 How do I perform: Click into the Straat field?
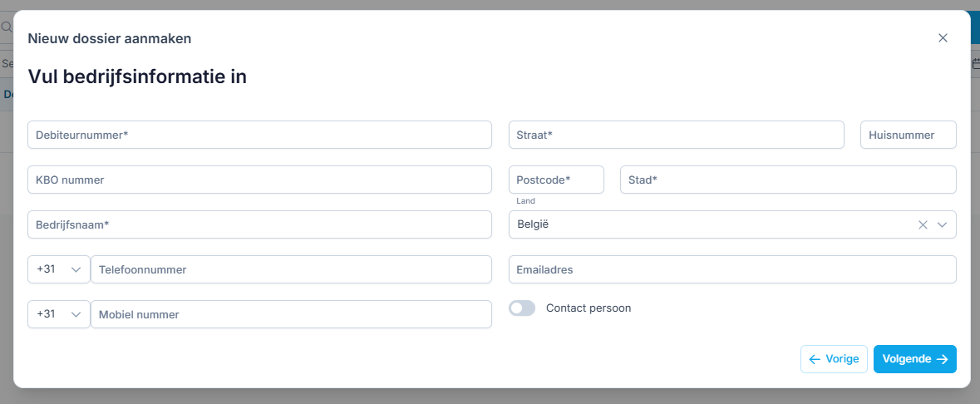pyautogui.click(x=677, y=135)
